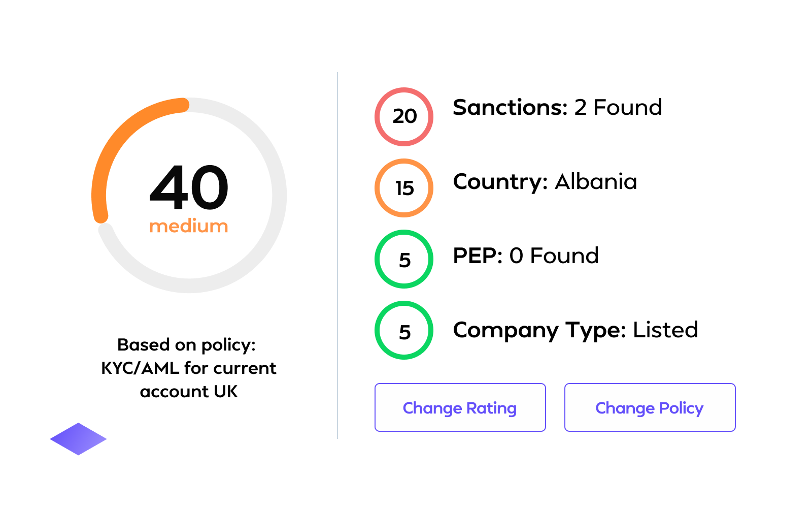Click the country value "Albania"

coord(596,182)
